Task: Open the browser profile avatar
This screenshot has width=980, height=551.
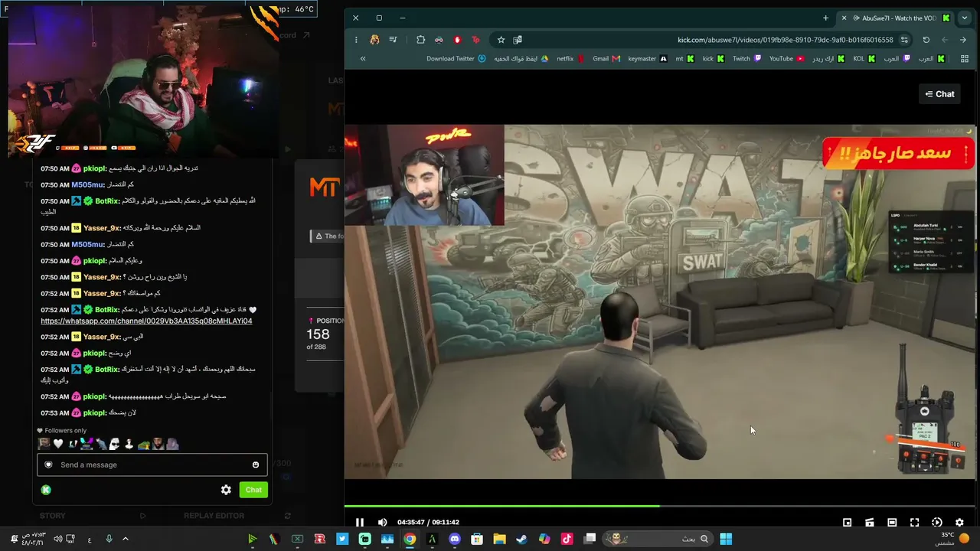Action: [x=374, y=40]
